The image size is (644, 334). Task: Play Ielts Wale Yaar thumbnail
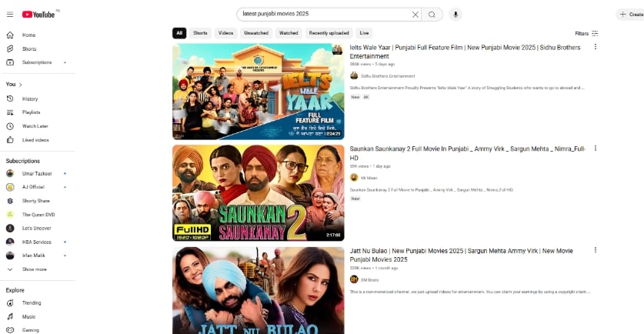pyautogui.click(x=259, y=92)
